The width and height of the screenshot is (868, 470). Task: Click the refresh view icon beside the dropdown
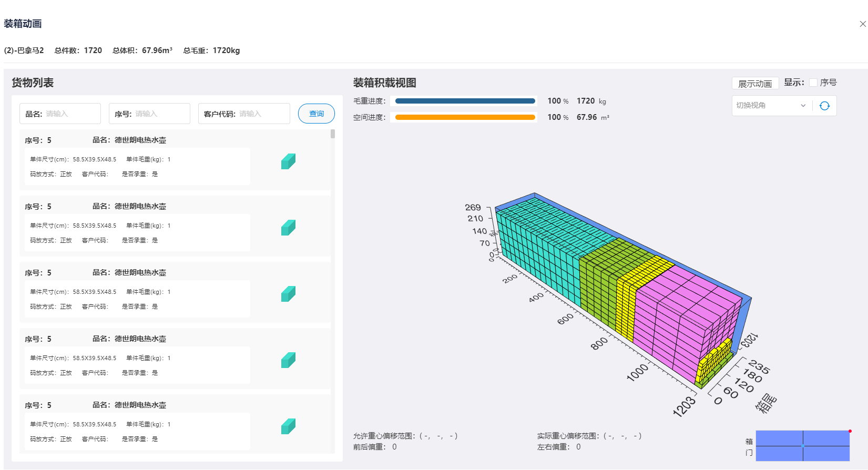tap(824, 106)
